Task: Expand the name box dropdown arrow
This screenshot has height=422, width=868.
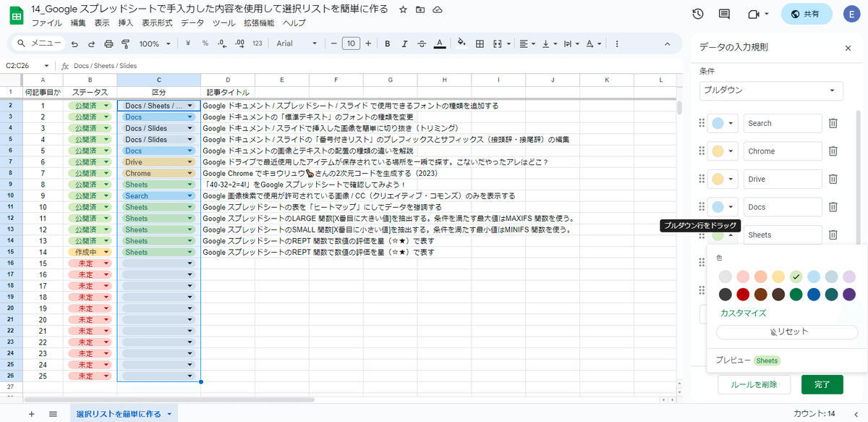Action: [47, 66]
